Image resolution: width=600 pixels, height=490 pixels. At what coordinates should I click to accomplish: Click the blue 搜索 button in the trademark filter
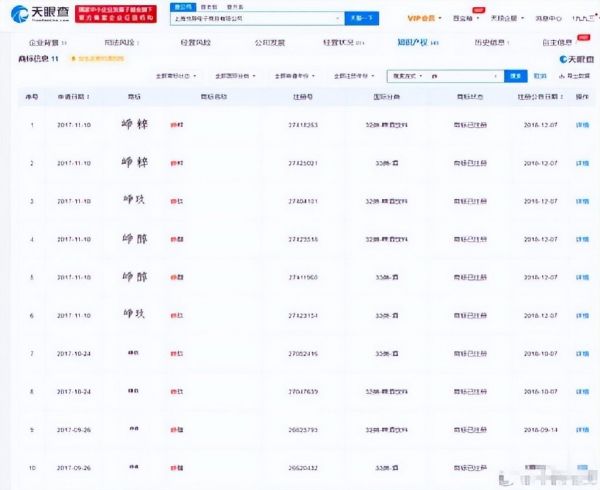point(515,76)
